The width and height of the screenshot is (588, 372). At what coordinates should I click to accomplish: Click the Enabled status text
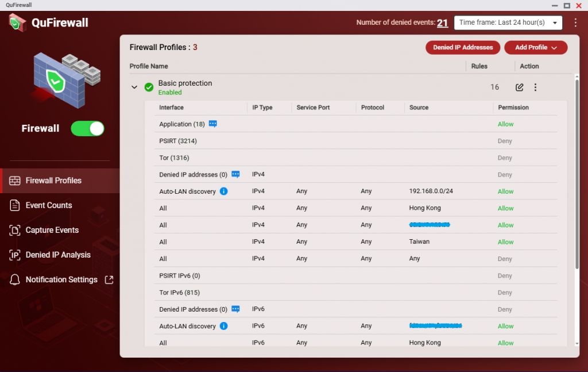[x=170, y=93]
